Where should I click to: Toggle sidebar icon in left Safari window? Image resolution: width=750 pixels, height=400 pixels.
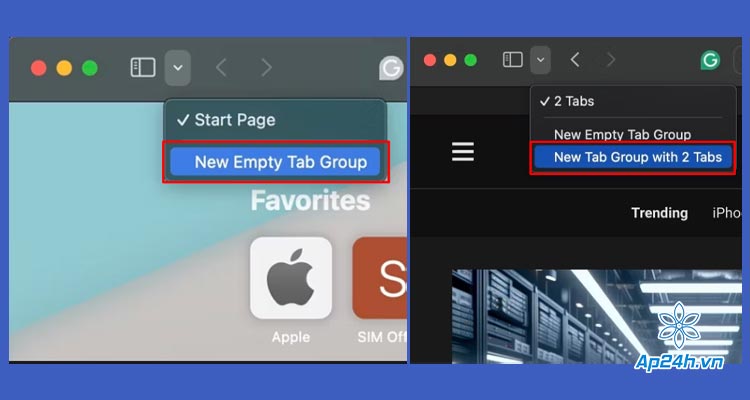143,67
